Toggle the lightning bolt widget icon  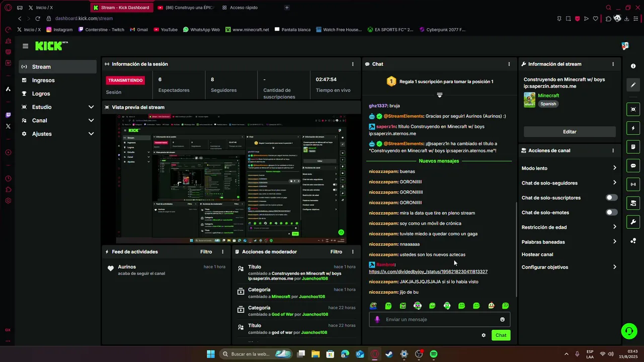coord(633,128)
